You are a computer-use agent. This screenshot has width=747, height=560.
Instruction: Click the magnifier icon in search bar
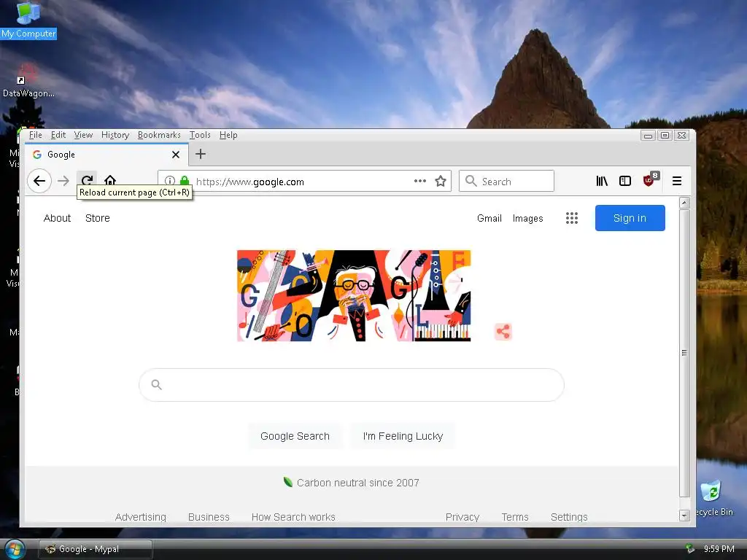156,384
